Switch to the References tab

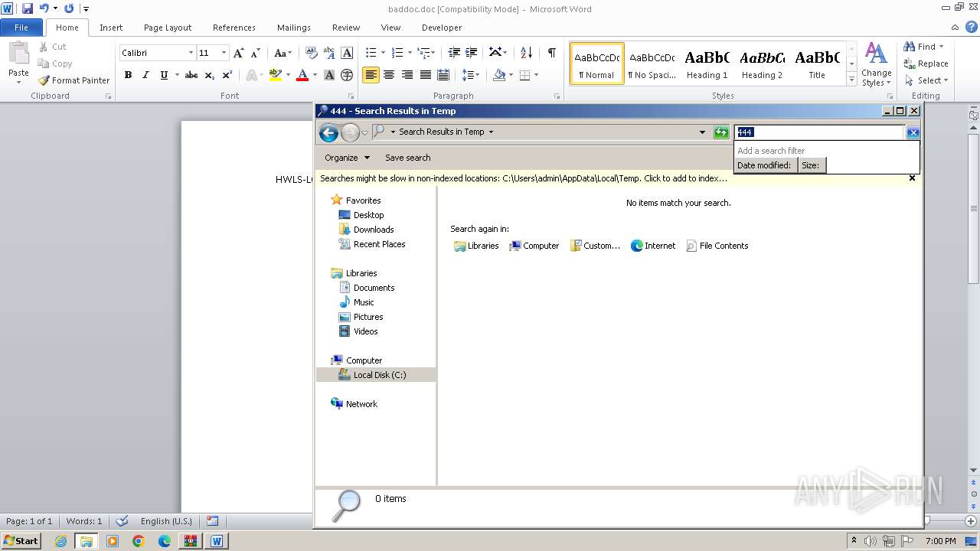(234, 28)
